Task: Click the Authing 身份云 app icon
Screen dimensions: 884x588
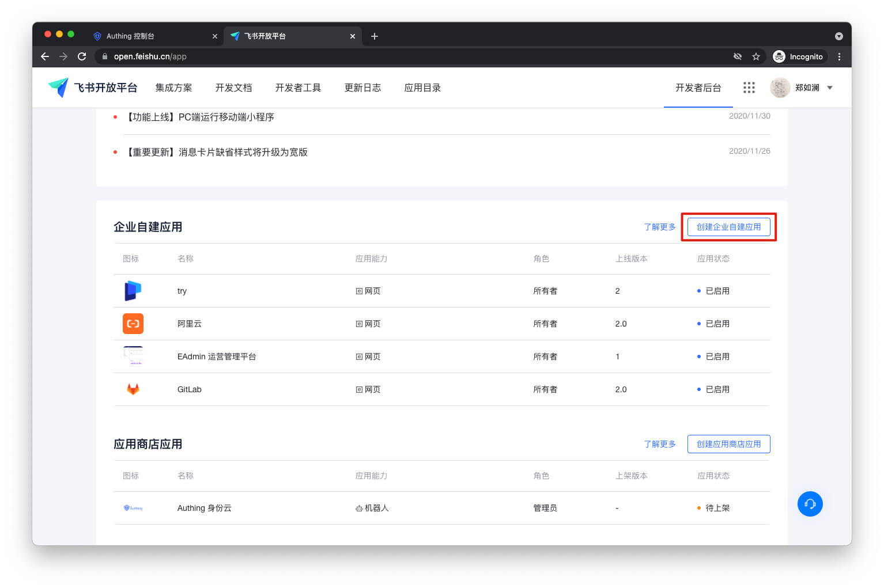Action: 133,508
